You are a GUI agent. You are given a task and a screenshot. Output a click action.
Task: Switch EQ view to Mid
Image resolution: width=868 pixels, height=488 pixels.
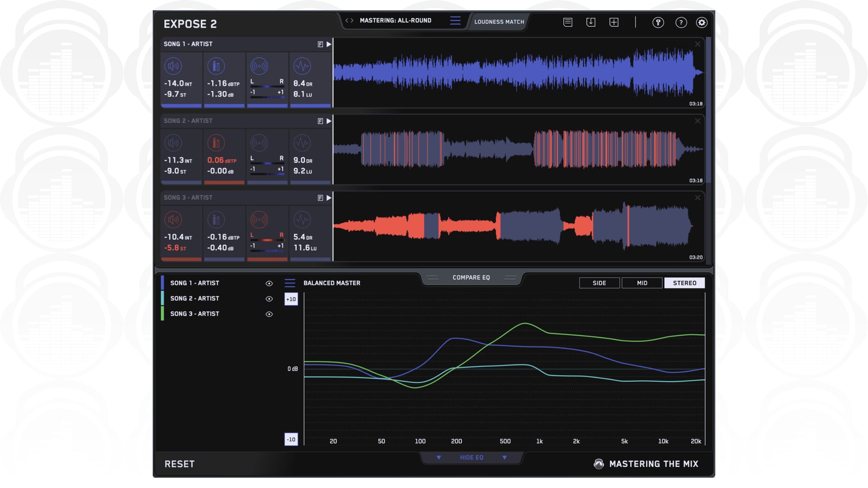pos(642,283)
